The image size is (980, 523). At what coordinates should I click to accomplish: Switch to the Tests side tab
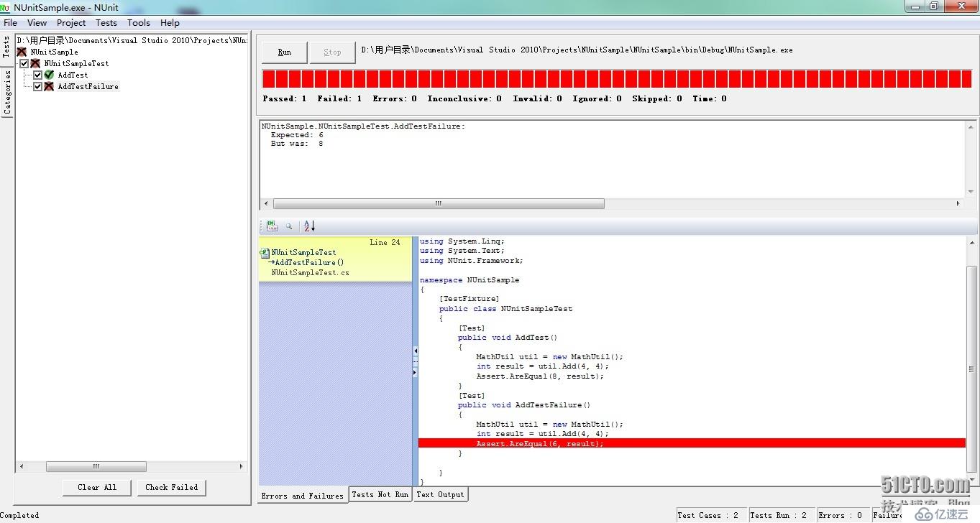6,47
